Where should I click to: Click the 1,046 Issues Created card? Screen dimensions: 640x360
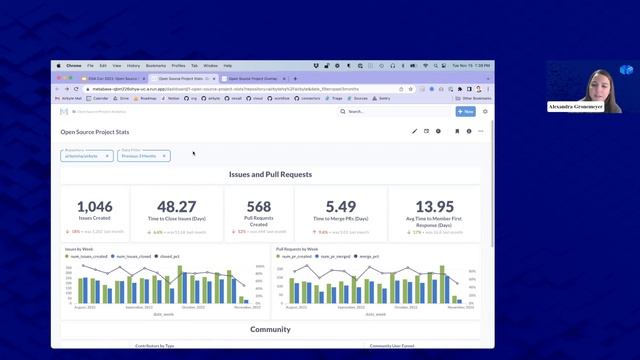tap(95, 214)
